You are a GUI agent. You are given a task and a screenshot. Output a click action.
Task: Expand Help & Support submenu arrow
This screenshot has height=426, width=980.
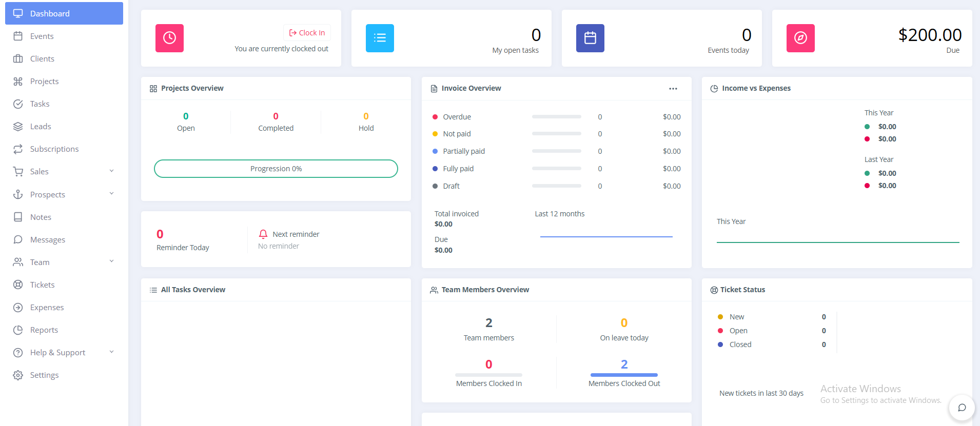click(111, 352)
